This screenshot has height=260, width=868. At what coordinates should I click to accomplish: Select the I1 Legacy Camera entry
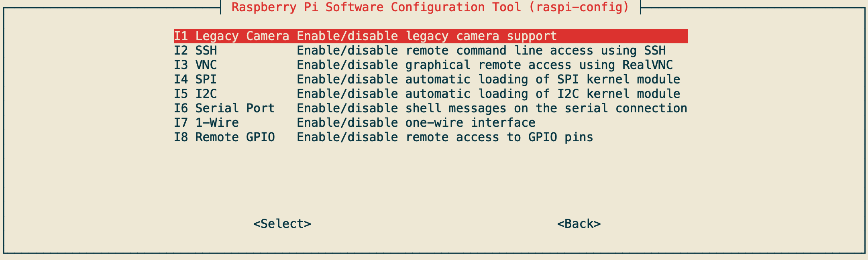[x=430, y=36]
